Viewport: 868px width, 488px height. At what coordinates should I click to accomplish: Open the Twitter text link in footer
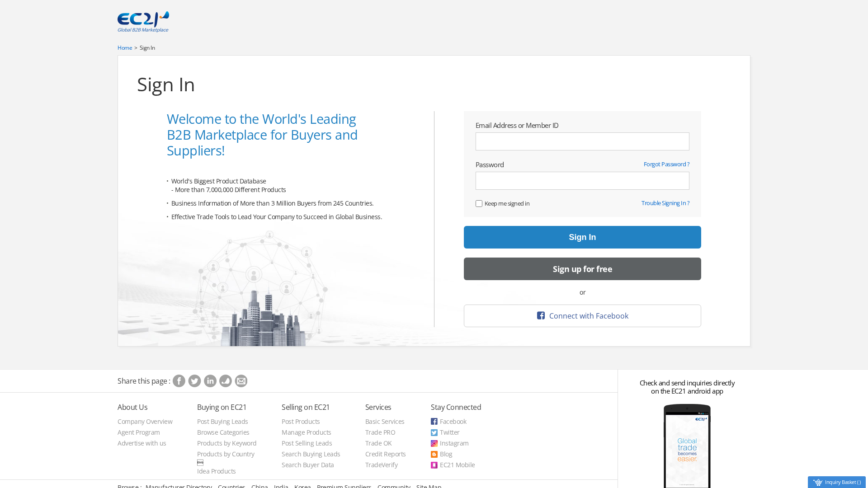(449, 432)
